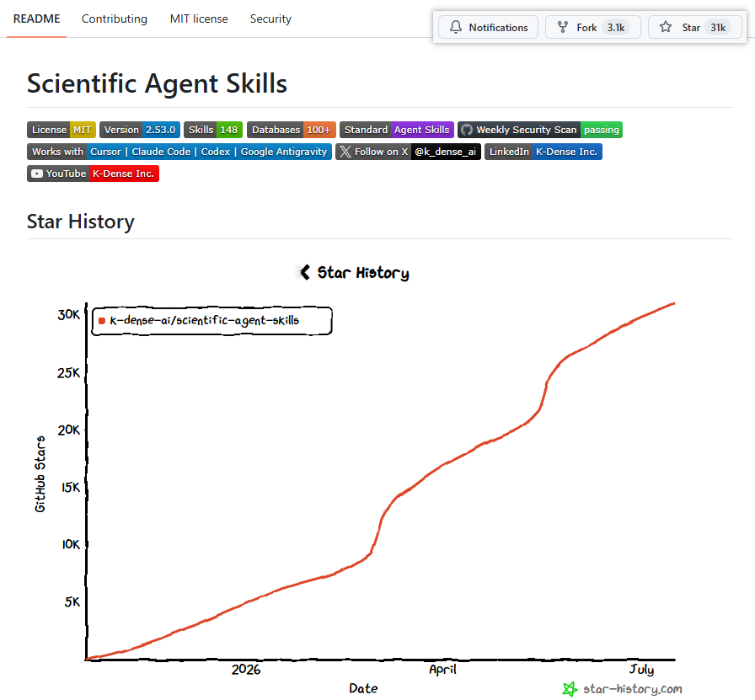Click the 25K axis label
The image size is (755, 700).
(x=69, y=373)
